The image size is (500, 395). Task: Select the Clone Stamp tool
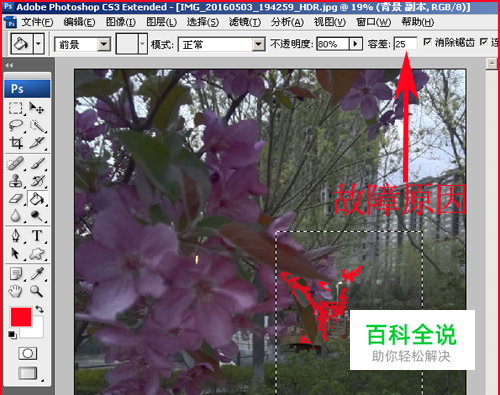point(16,181)
